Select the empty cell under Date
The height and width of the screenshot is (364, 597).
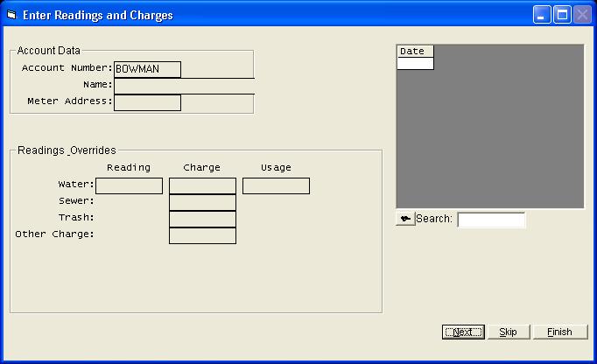click(x=415, y=63)
